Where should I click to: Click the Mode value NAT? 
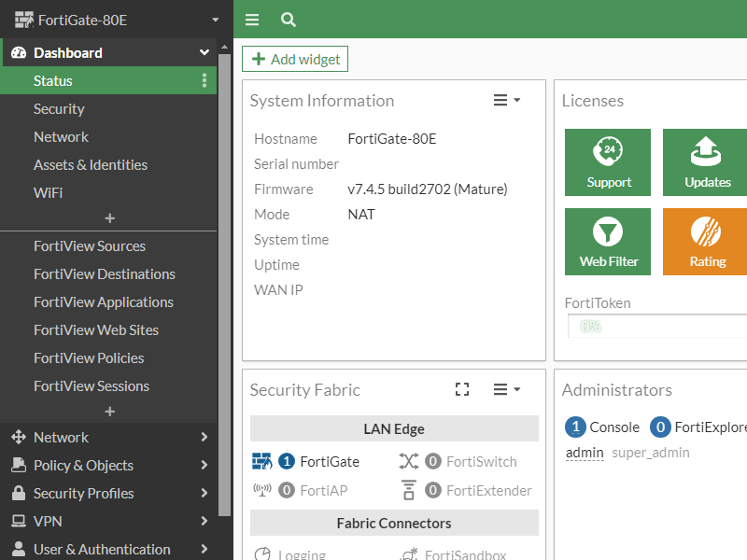click(x=361, y=215)
